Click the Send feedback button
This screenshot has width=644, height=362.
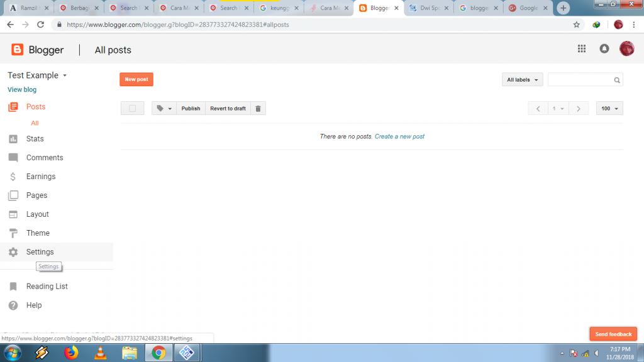pyautogui.click(x=613, y=334)
